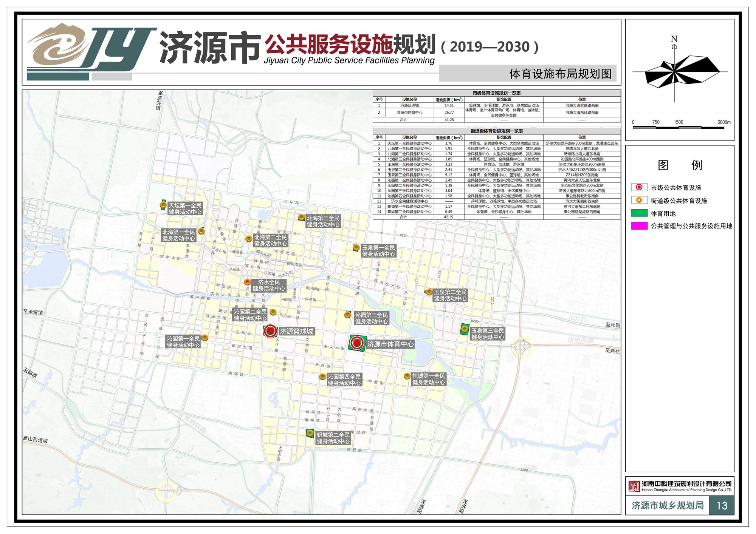The height and width of the screenshot is (534, 756).
Task: Click the map scale bar
Action: point(678,128)
